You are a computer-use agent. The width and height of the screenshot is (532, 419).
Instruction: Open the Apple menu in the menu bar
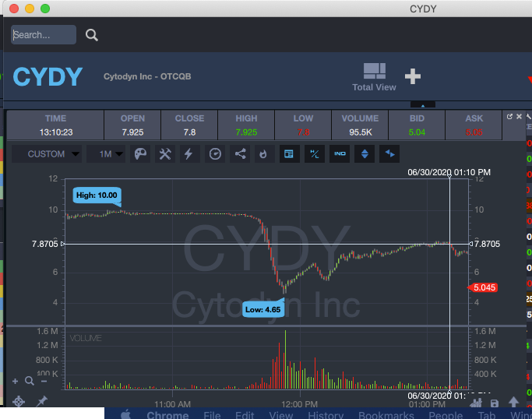(x=126, y=414)
